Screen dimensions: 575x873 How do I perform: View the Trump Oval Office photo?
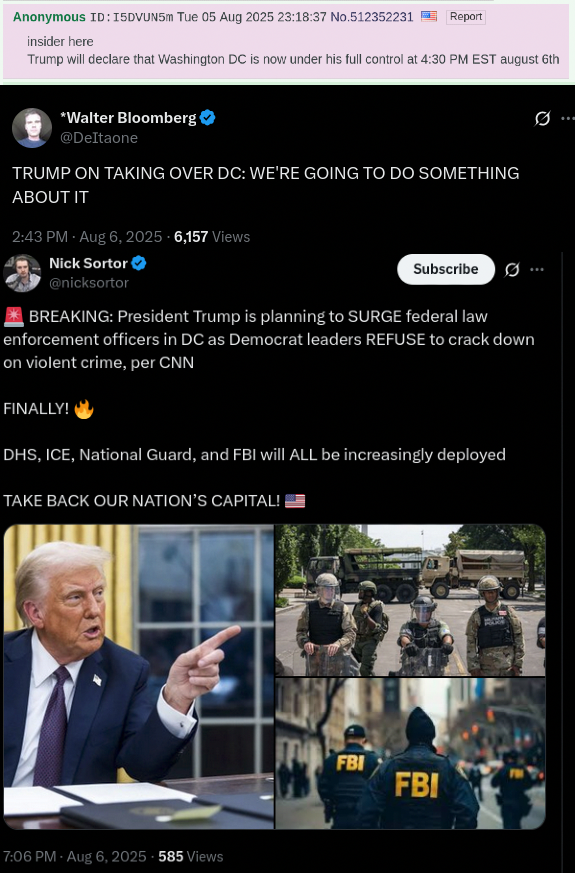pyautogui.click(x=139, y=676)
